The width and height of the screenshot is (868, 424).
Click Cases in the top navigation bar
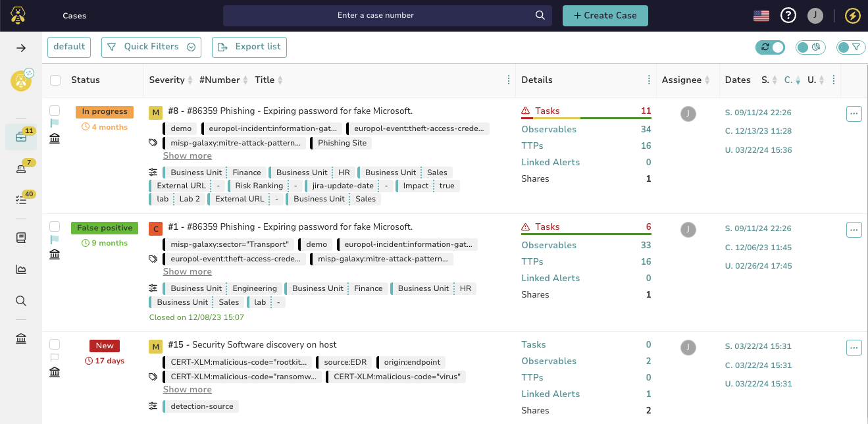(x=74, y=15)
